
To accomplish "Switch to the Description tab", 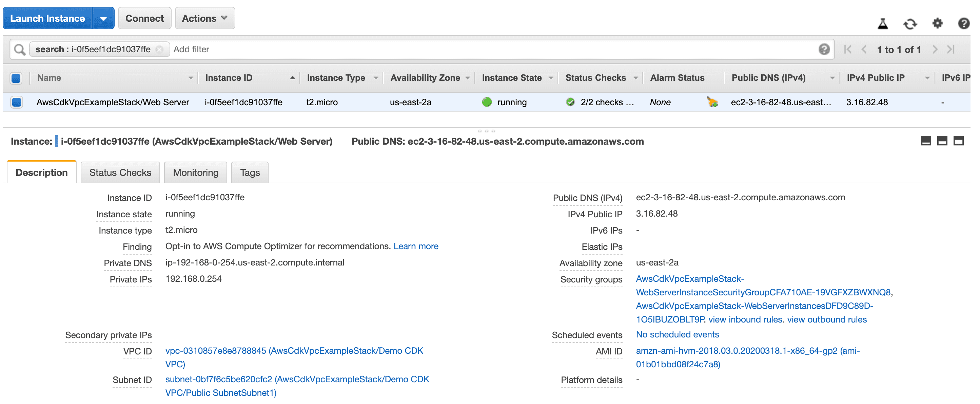I will 41,172.
